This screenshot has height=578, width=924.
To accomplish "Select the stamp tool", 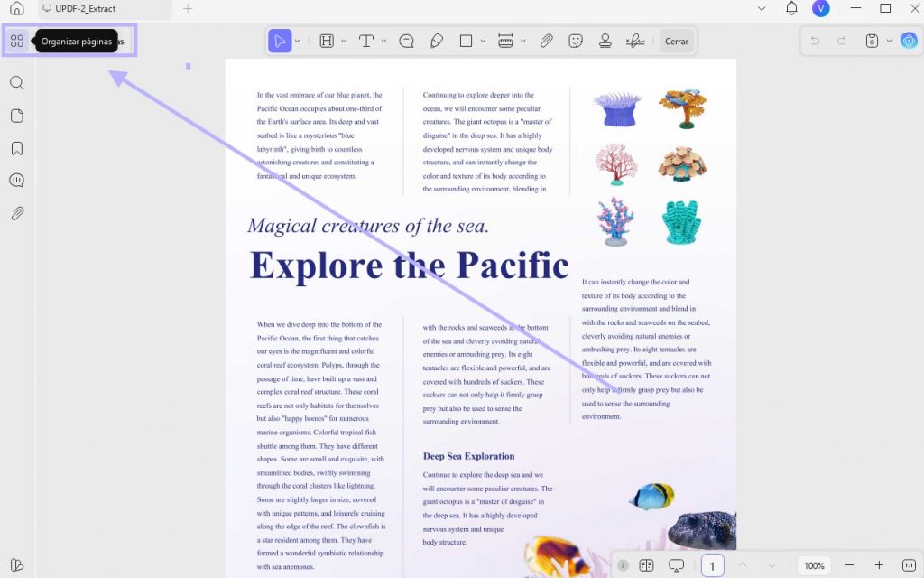I will coord(605,41).
